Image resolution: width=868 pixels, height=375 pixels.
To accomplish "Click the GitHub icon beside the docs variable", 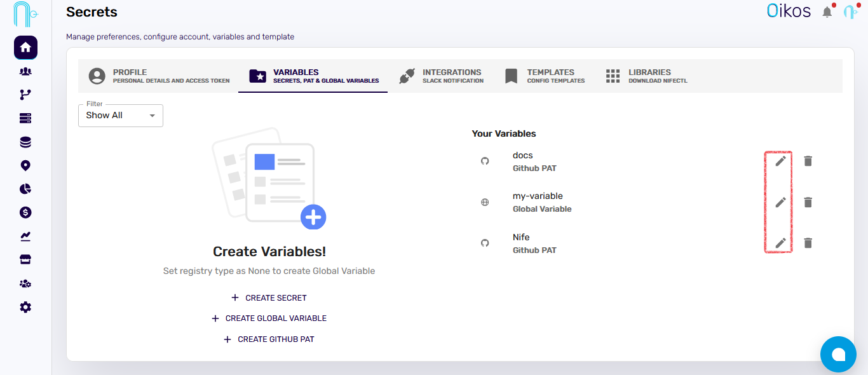I will 485,161.
